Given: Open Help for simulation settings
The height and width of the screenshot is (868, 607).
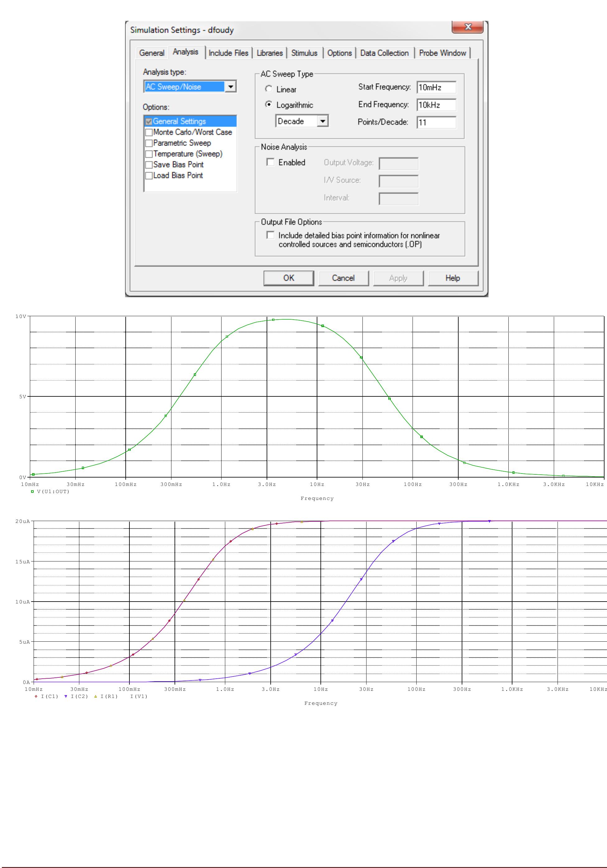Looking at the screenshot, I should click(x=453, y=278).
